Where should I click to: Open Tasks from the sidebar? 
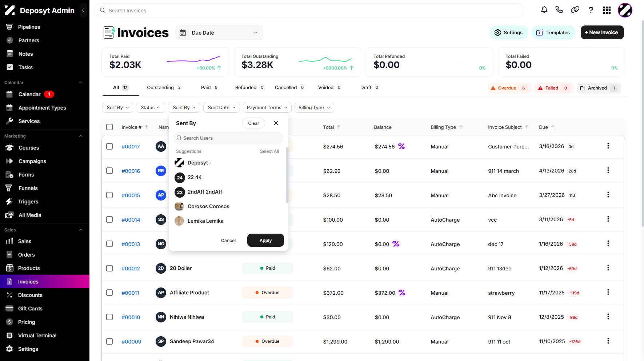point(25,67)
